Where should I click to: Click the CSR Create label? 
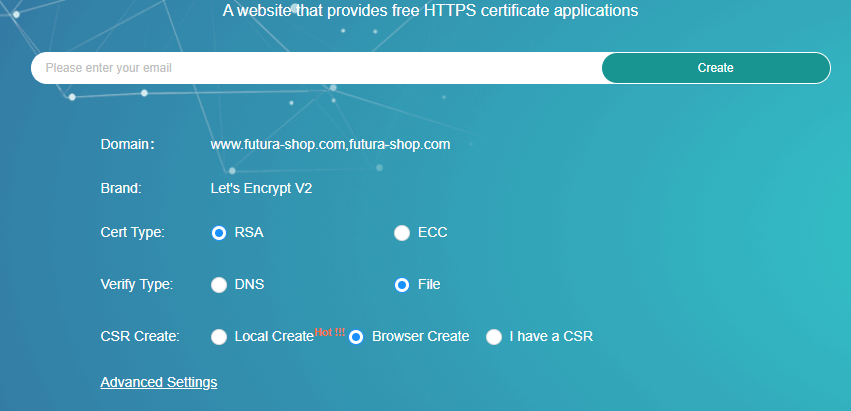(x=140, y=337)
